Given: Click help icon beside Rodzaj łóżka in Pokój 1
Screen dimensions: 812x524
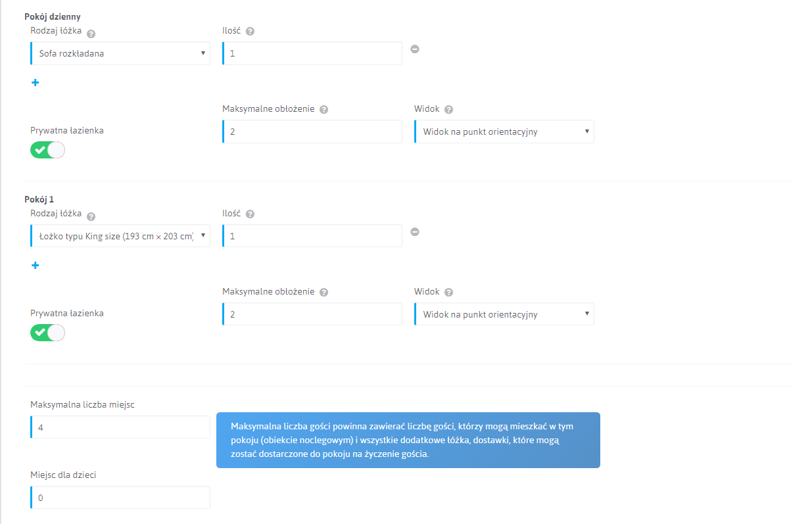Looking at the screenshot, I should point(91,217).
